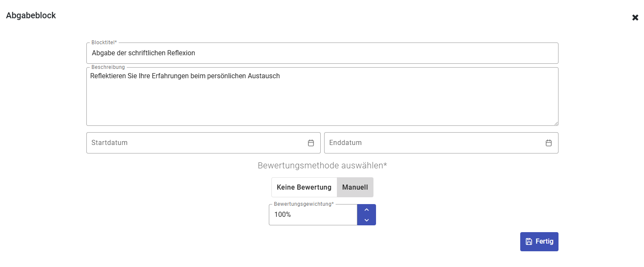
Task: Click the Bewertungsmethode auswählen label
Action: point(322,165)
